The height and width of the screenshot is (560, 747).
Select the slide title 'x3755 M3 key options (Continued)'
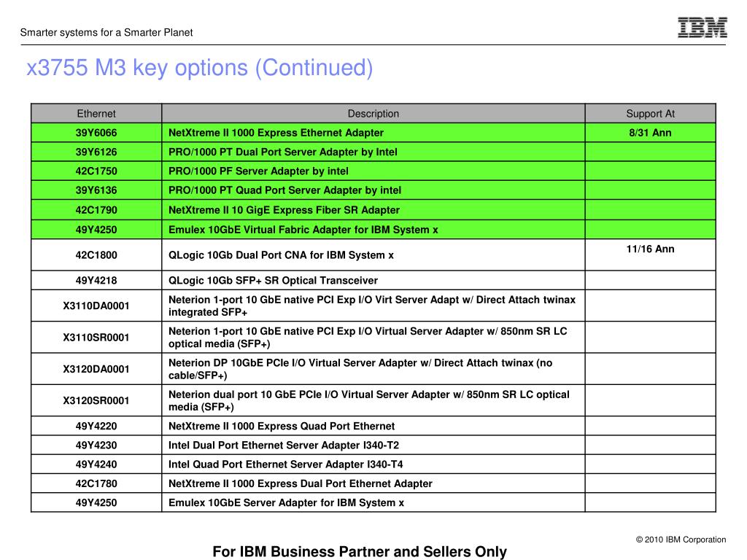[x=200, y=68]
